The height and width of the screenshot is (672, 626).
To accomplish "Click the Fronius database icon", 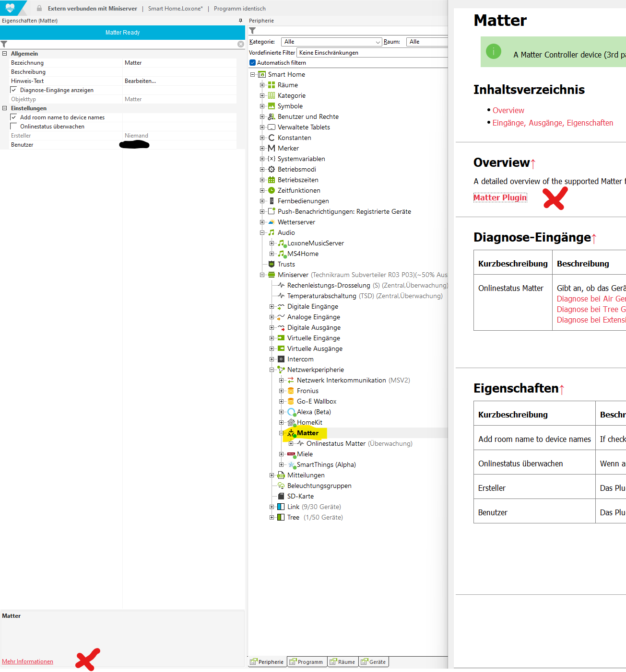I will point(291,391).
